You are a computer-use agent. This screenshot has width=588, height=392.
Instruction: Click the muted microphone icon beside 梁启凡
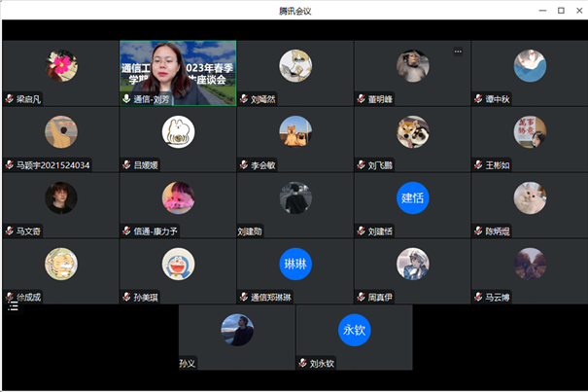pyautogui.click(x=10, y=99)
